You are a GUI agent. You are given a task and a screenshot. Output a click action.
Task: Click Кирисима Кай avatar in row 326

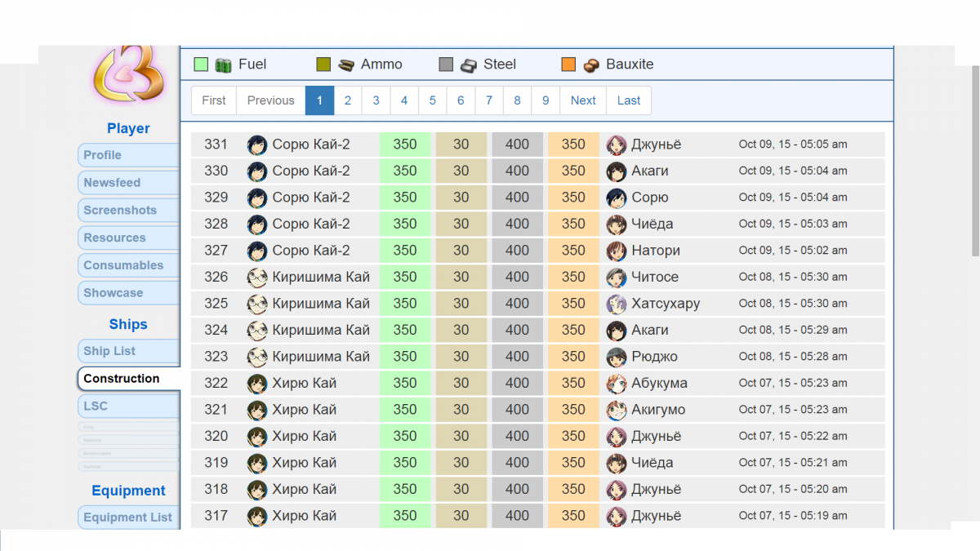point(257,277)
